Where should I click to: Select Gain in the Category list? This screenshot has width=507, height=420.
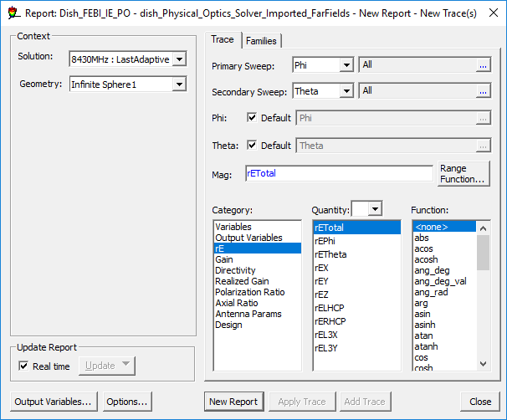pyautogui.click(x=223, y=259)
